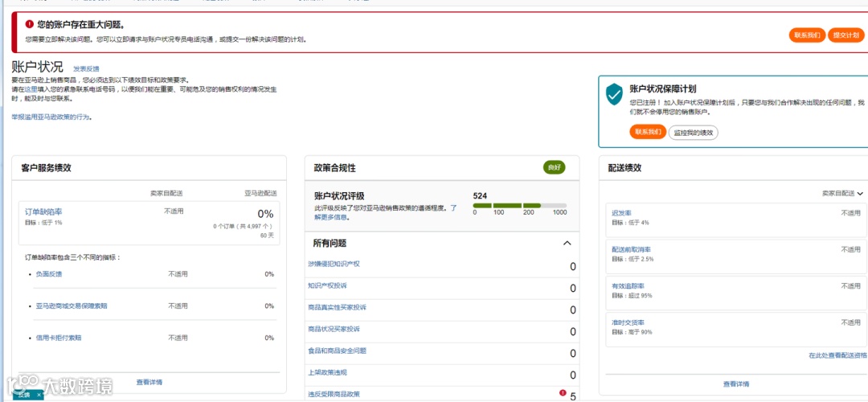
Task: Open the 食品和商品安全问题 link
Action: 337,351
